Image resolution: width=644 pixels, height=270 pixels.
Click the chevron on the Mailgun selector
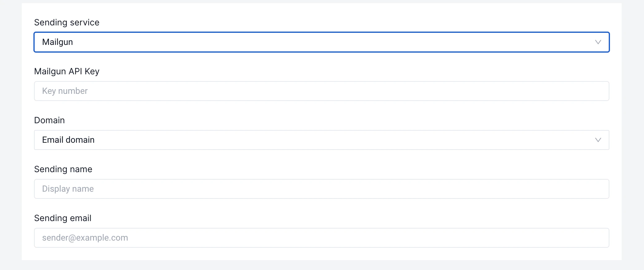pyautogui.click(x=599, y=42)
